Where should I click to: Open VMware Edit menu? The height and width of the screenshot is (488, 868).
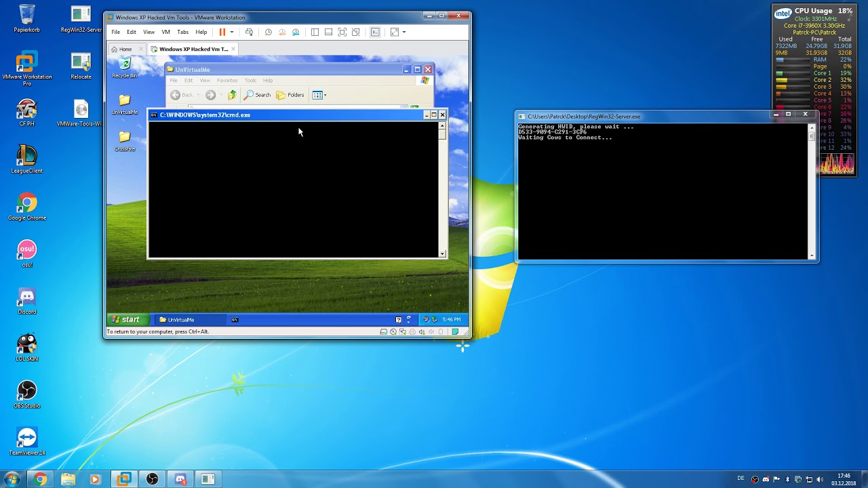click(x=132, y=32)
